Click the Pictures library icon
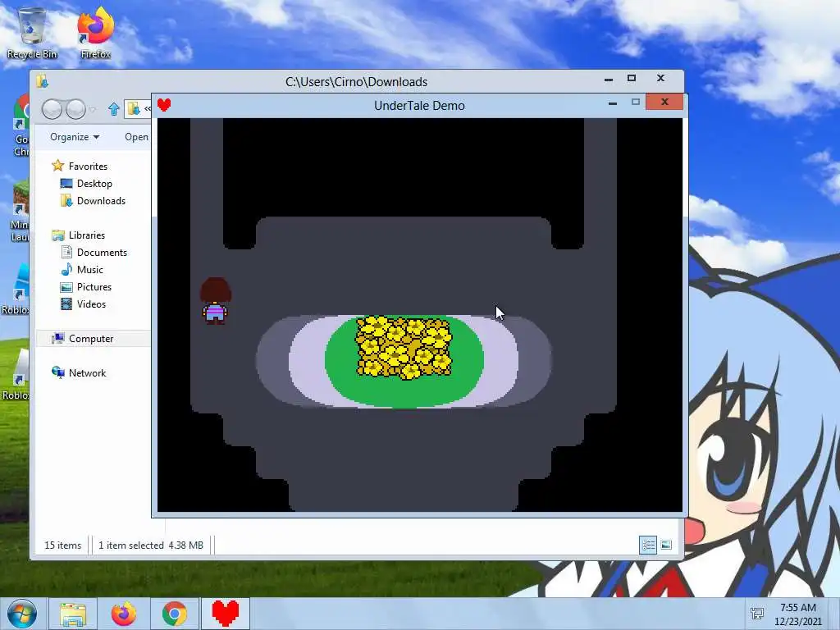The image size is (840, 630). click(66, 286)
